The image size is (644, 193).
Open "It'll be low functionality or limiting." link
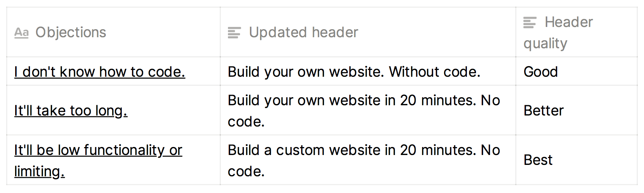pyautogui.click(x=98, y=150)
